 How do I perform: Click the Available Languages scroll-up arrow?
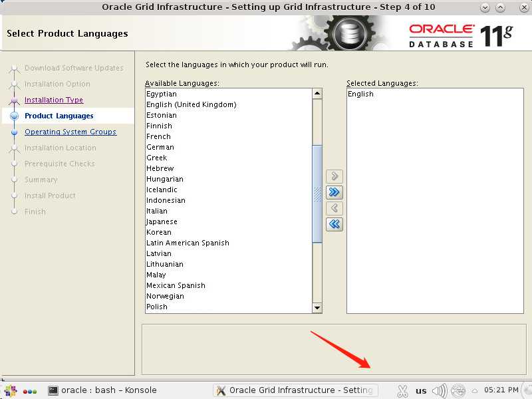(317, 94)
